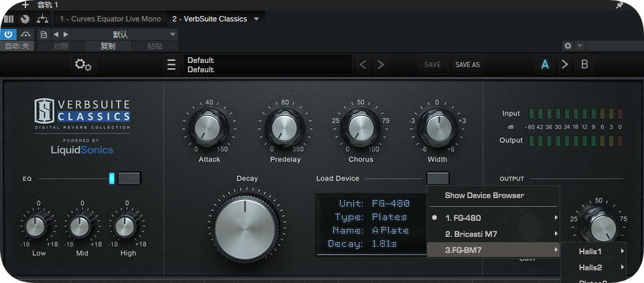Viewport: 644px width, 283px height.
Task: Click the Predelay knob
Action: [x=285, y=127]
